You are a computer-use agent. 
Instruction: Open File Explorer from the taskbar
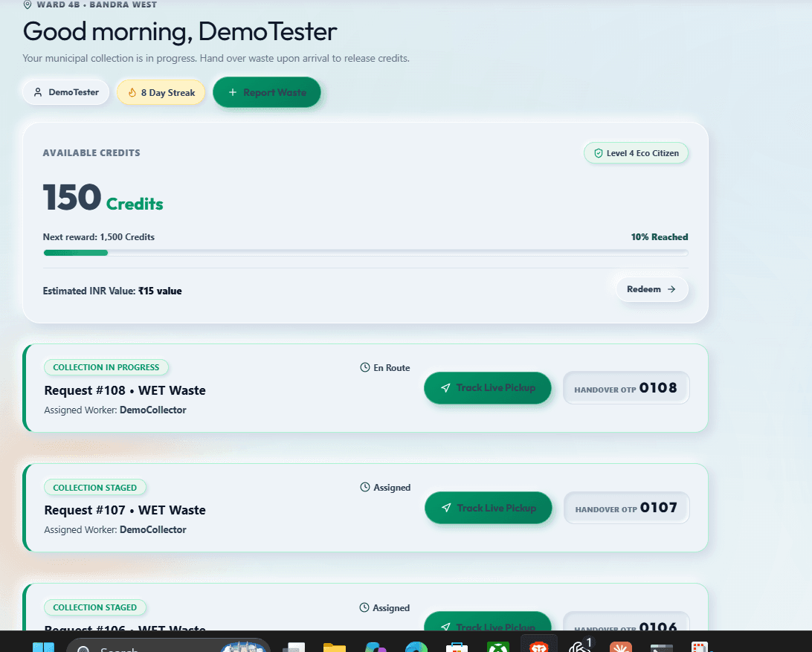335,647
